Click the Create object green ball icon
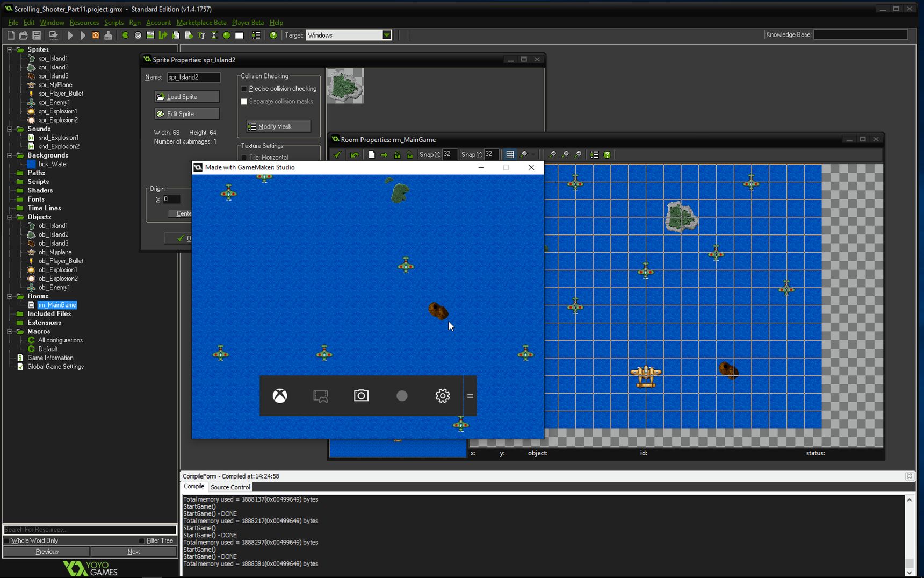This screenshot has height=578, width=924. click(x=227, y=35)
